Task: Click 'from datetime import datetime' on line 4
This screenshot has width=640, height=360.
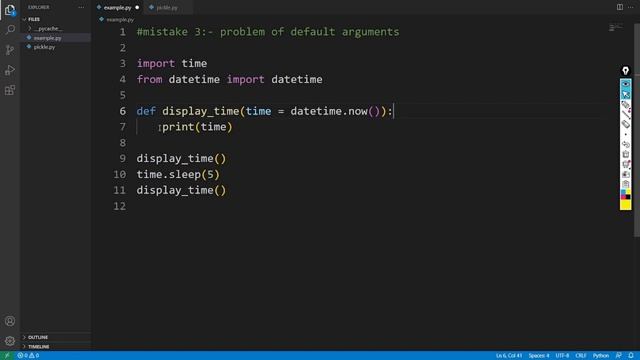Action: pyautogui.click(x=229, y=80)
